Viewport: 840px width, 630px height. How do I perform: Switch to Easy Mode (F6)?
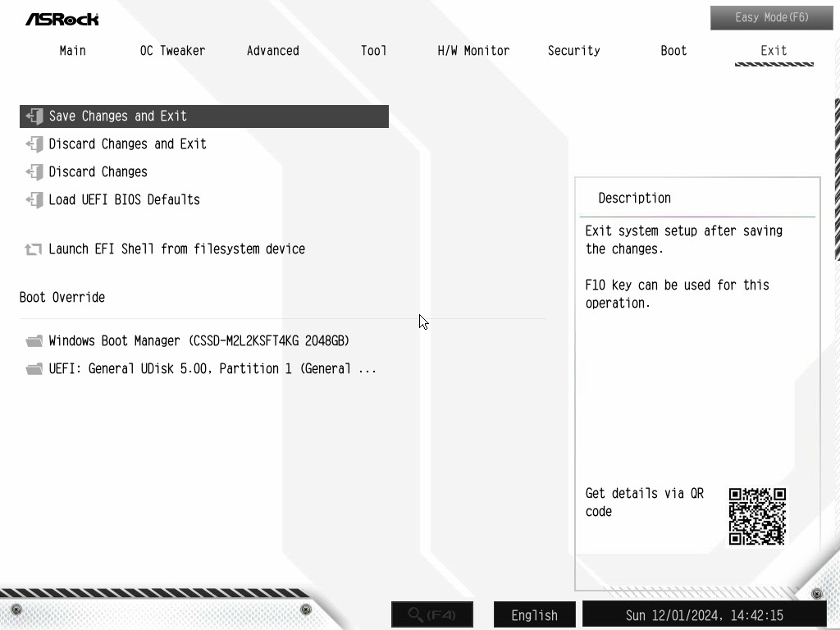pos(771,18)
